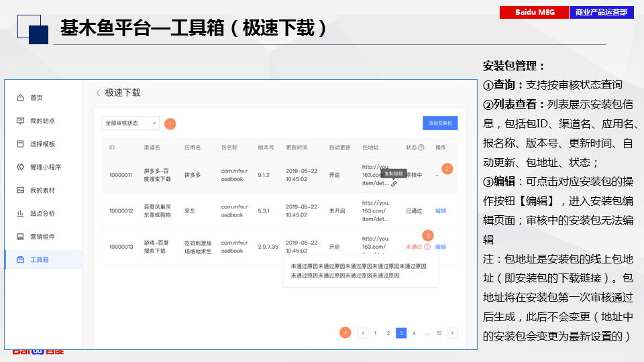This screenshot has width=644, height=362.
Task: Click the copy link icon in first row
Action: click(394, 184)
